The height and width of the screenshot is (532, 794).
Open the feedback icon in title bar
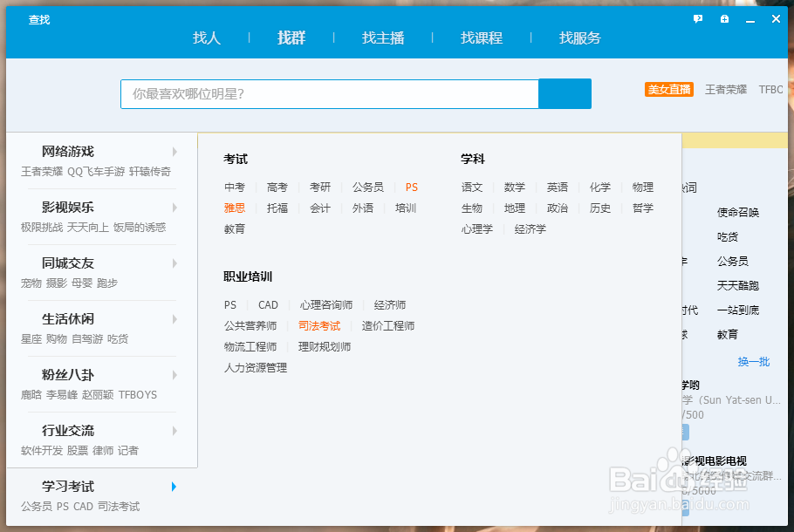point(698,18)
